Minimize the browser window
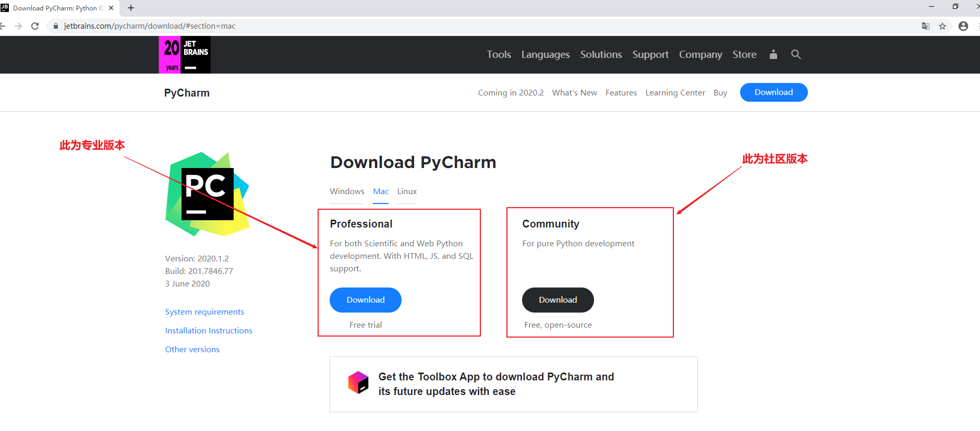980x431 pixels. pos(931,6)
